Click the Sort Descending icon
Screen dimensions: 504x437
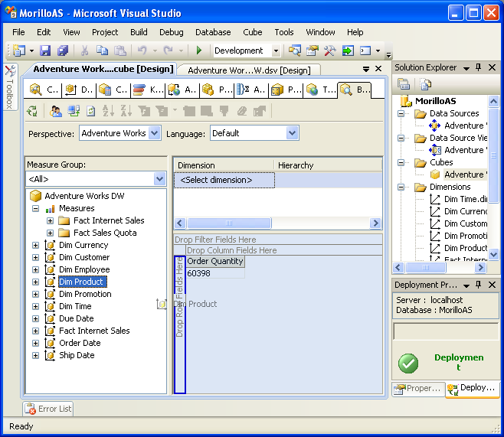click(126, 111)
